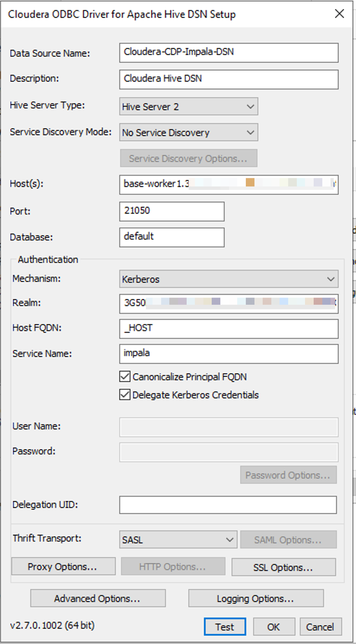Confirm settings with the OK button
The height and width of the screenshot is (644, 356).
point(273,627)
